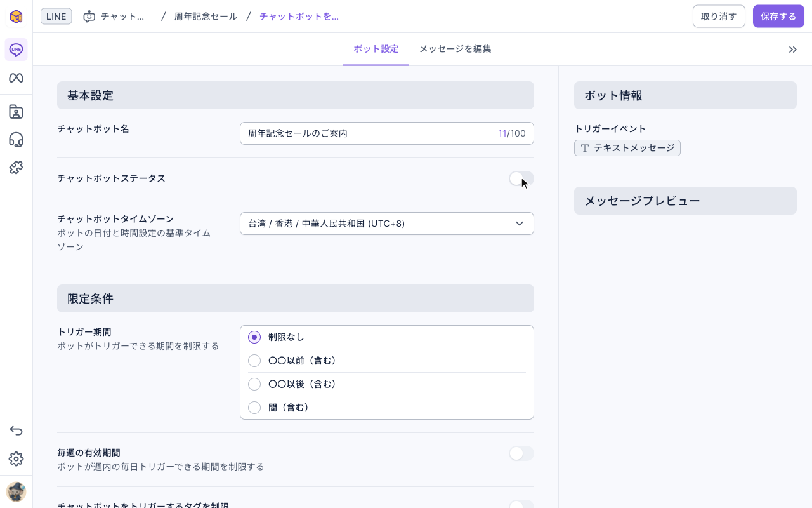The width and height of the screenshot is (812, 508).
Task: Click the chatbot robot breadcrumb icon
Action: [x=89, y=17]
